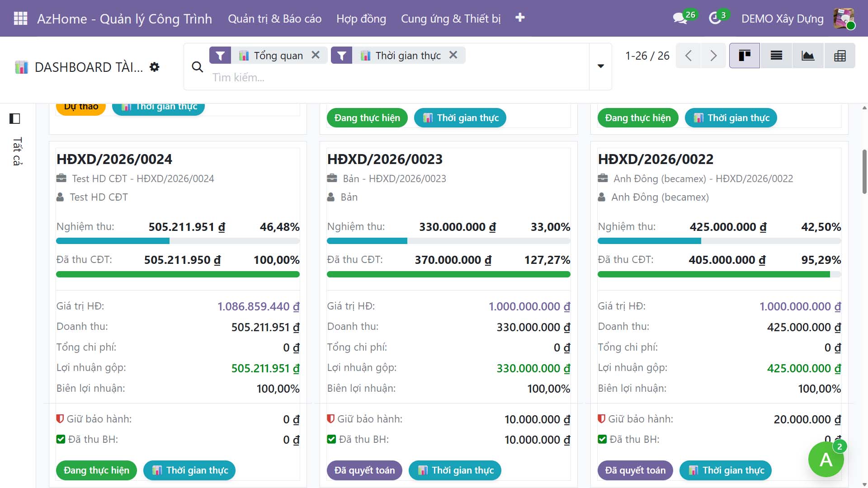This screenshot has width=868, height=488.
Task: Click the Tổng quan filter funnel icon
Action: pyautogui.click(x=220, y=55)
